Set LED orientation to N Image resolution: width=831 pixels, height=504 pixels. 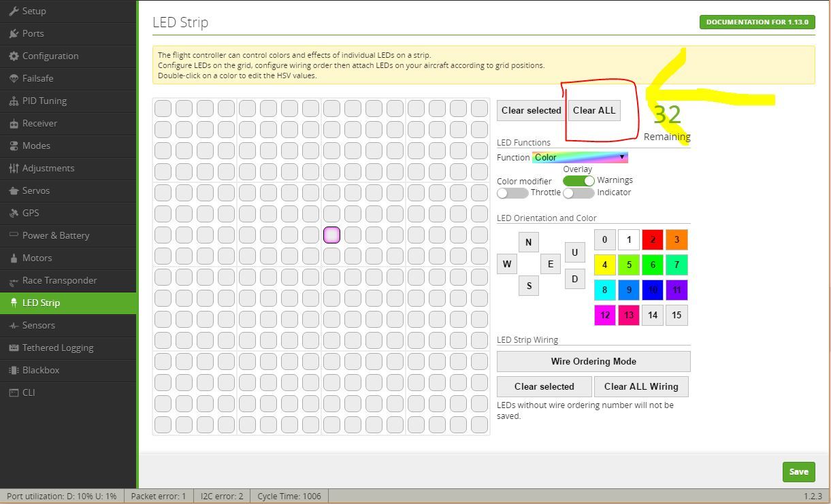tap(529, 242)
